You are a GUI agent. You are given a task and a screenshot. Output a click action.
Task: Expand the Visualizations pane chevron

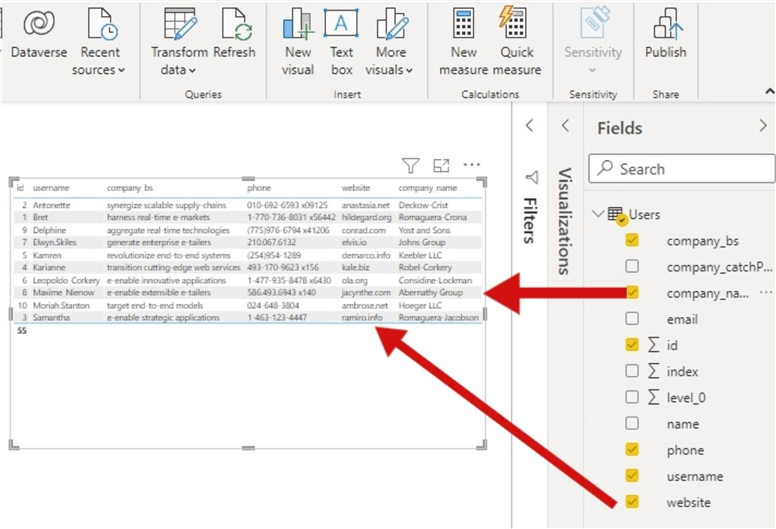[565, 126]
